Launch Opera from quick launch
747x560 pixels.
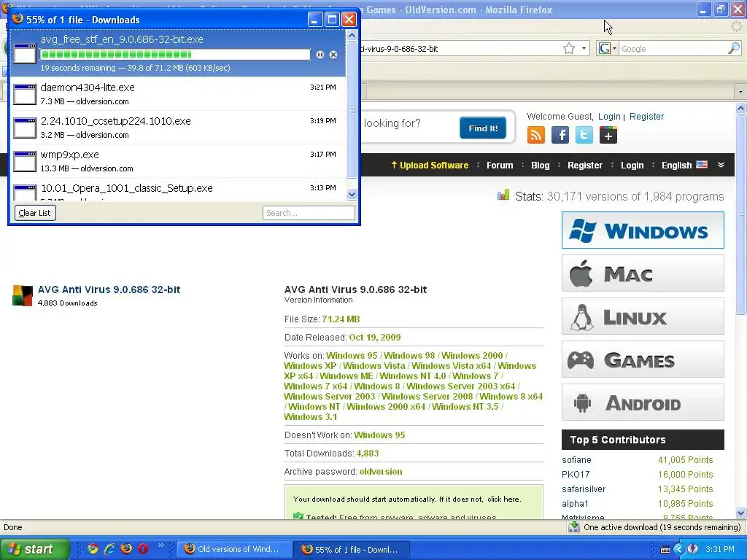[143, 548]
